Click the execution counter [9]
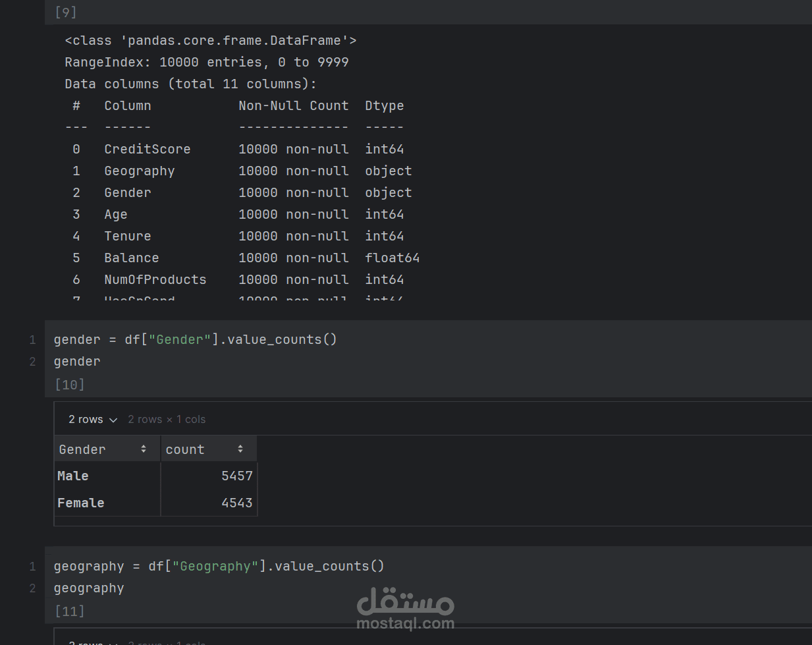Image resolution: width=812 pixels, height=645 pixels. click(x=66, y=13)
